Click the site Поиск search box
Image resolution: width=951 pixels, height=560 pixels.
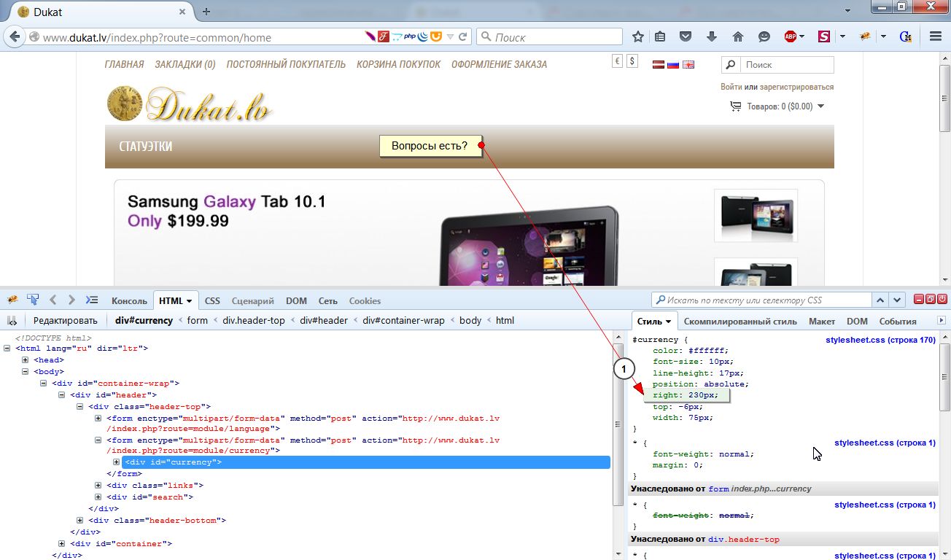pyautogui.click(x=787, y=65)
